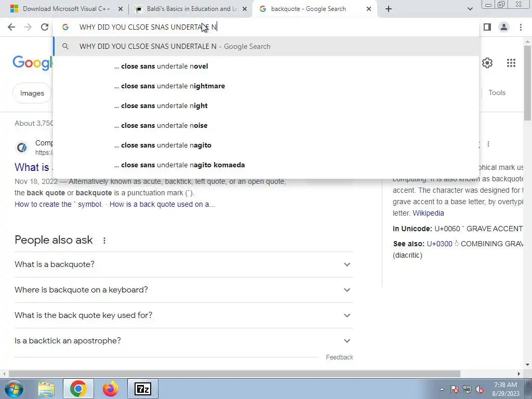Click the muted volume tray icon
Screen dimensions: 532x399
point(480,390)
